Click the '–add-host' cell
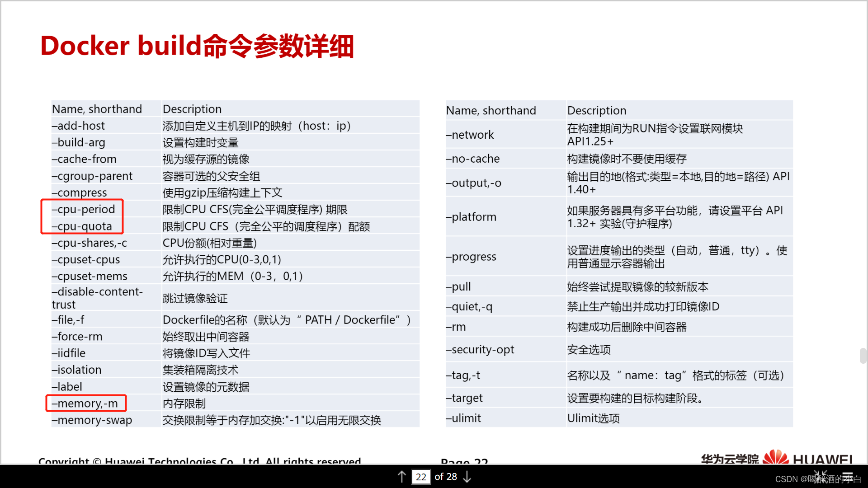868x488 pixels. pyautogui.click(x=106, y=126)
